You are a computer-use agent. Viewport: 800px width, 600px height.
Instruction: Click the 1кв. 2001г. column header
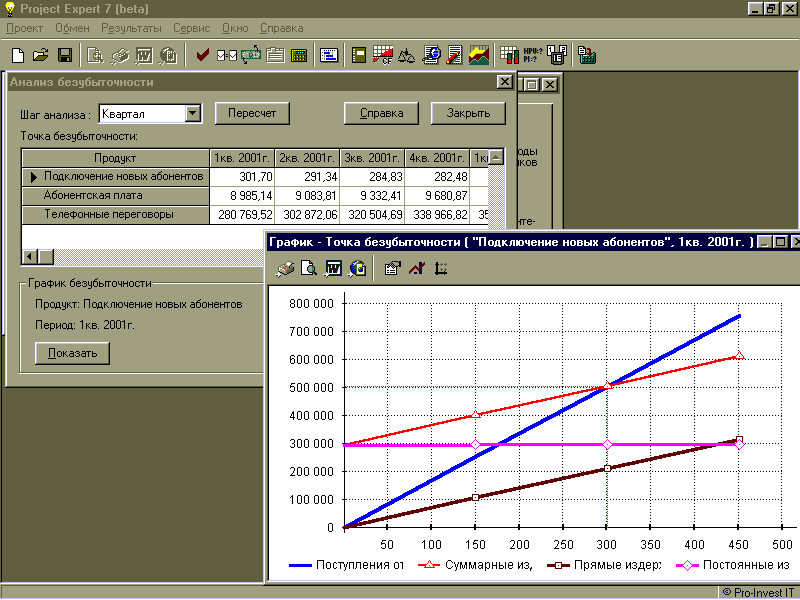(x=242, y=158)
